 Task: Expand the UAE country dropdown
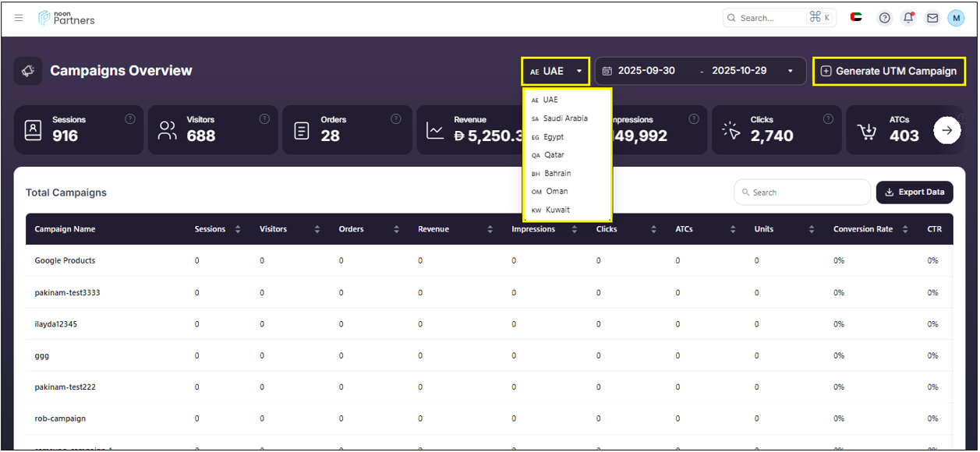coord(556,71)
